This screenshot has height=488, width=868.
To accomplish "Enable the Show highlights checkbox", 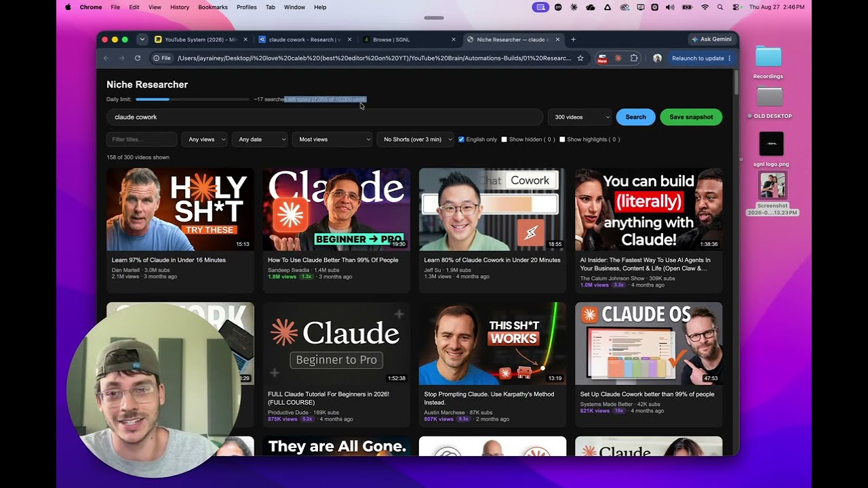I will (562, 140).
